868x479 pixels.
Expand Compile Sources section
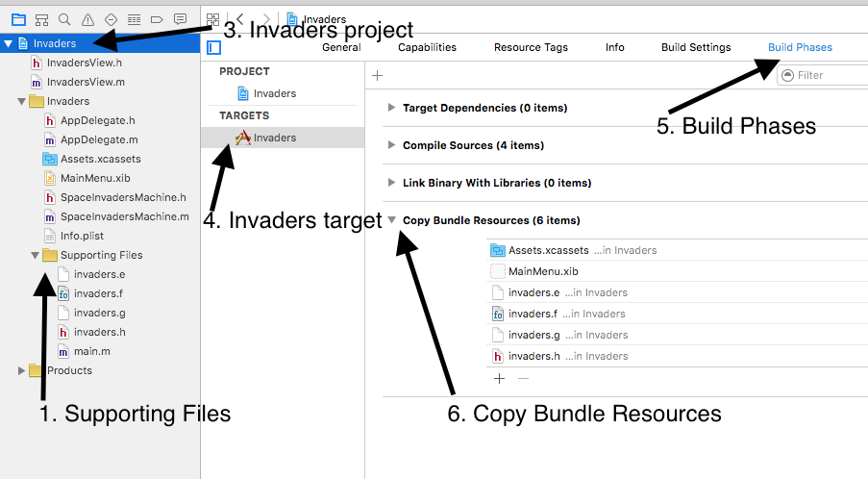pyautogui.click(x=391, y=145)
